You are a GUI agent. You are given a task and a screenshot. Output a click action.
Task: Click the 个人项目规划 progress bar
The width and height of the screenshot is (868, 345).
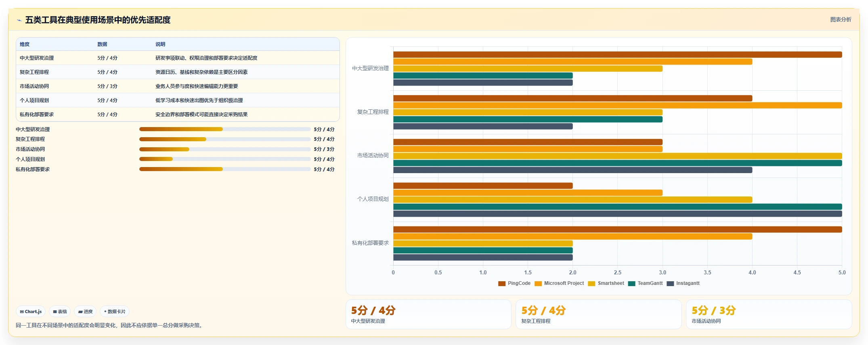(225, 159)
